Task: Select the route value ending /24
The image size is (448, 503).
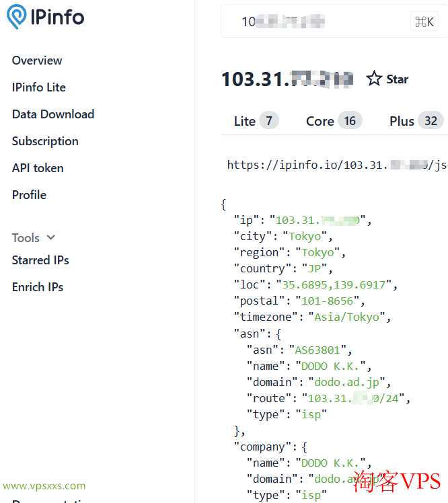Action: click(353, 398)
